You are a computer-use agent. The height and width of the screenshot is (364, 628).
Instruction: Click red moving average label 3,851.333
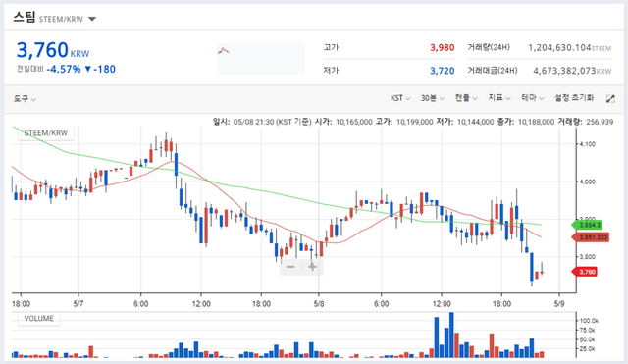(x=591, y=237)
